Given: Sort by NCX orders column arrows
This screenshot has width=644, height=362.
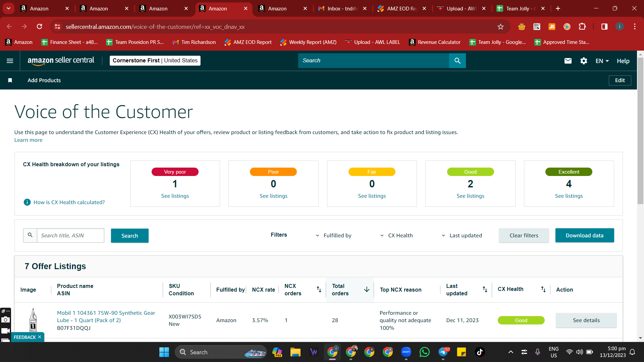Looking at the screenshot, I should click(x=319, y=289).
